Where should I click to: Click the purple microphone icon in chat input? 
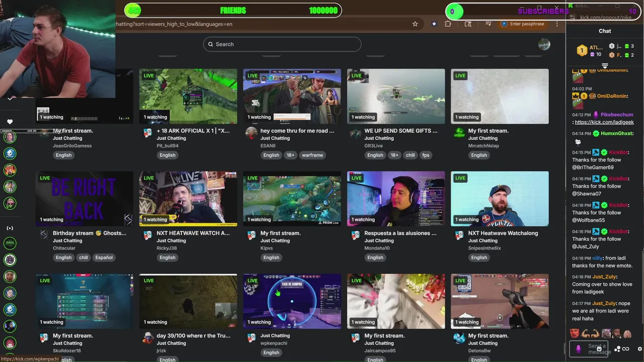[x=578, y=348]
